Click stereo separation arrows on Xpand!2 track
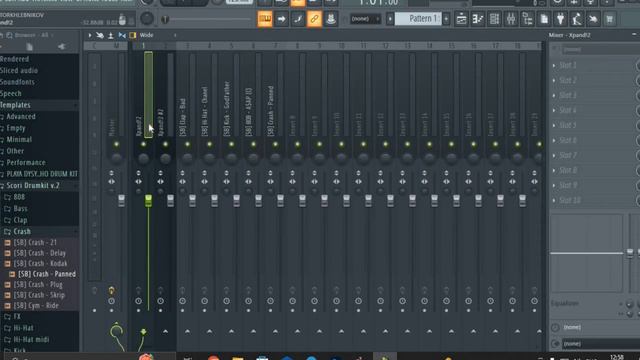 [138, 182]
